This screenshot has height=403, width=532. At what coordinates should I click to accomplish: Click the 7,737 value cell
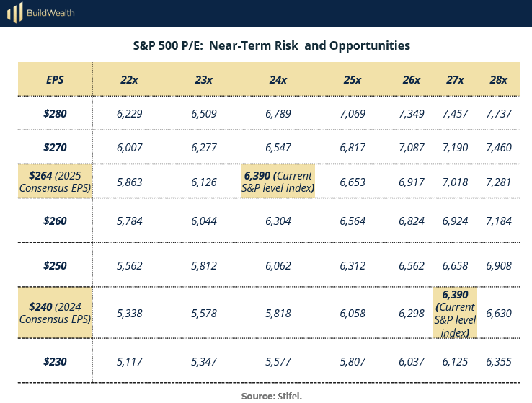498,113
